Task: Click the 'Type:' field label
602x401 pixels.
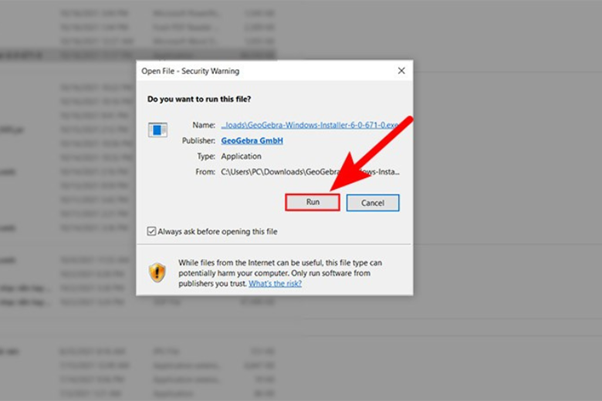Action: tap(204, 156)
